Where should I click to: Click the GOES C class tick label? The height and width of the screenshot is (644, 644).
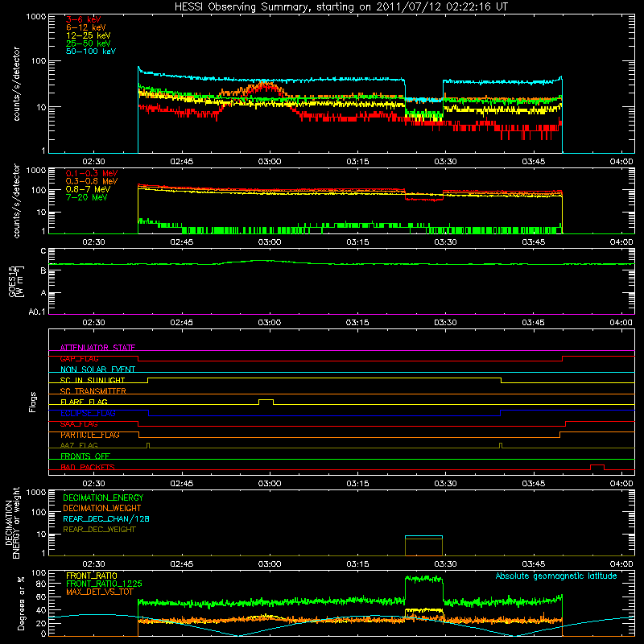[x=43, y=251]
